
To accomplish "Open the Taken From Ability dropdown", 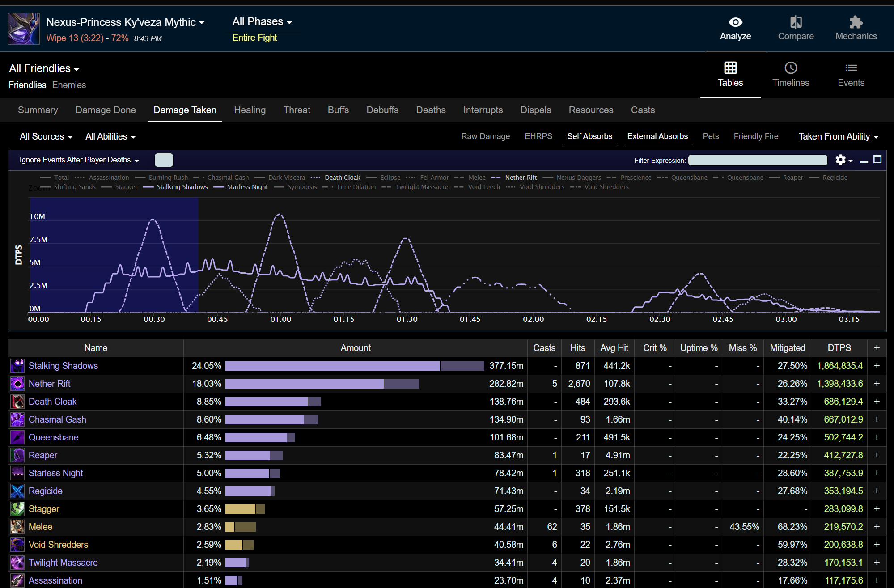I will point(838,136).
